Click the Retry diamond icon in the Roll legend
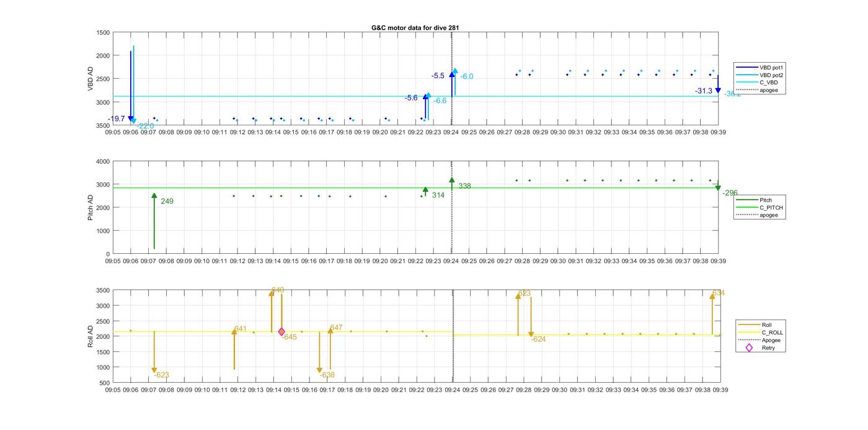This screenshot has height=430, width=868. click(x=749, y=347)
